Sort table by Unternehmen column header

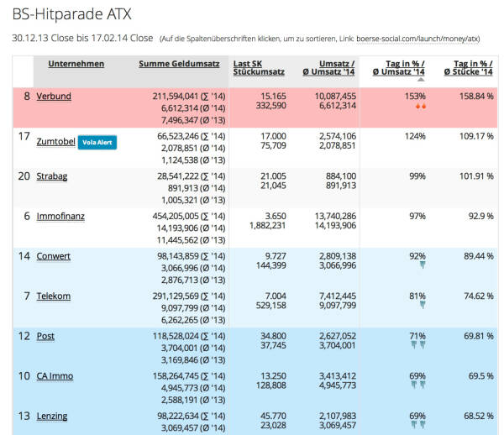[76, 63]
